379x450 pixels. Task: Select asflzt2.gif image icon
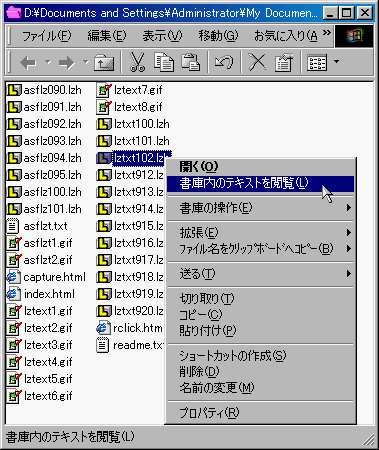click(14, 260)
